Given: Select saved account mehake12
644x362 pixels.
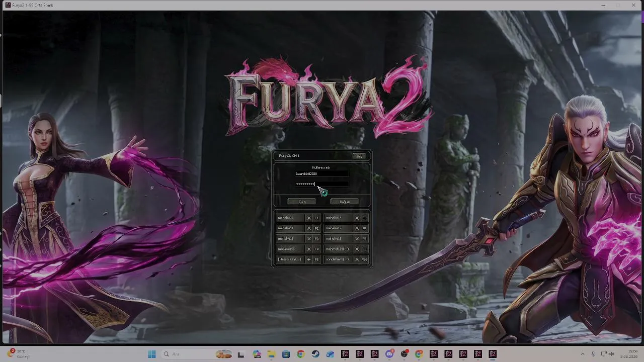Looking at the screenshot, I should pyautogui.click(x=338, y=228).
